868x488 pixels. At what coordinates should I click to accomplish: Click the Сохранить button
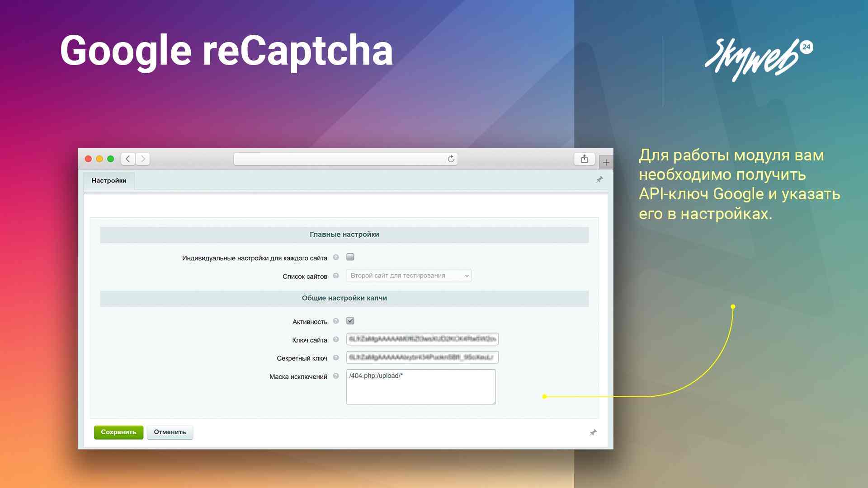click(118, 432)
